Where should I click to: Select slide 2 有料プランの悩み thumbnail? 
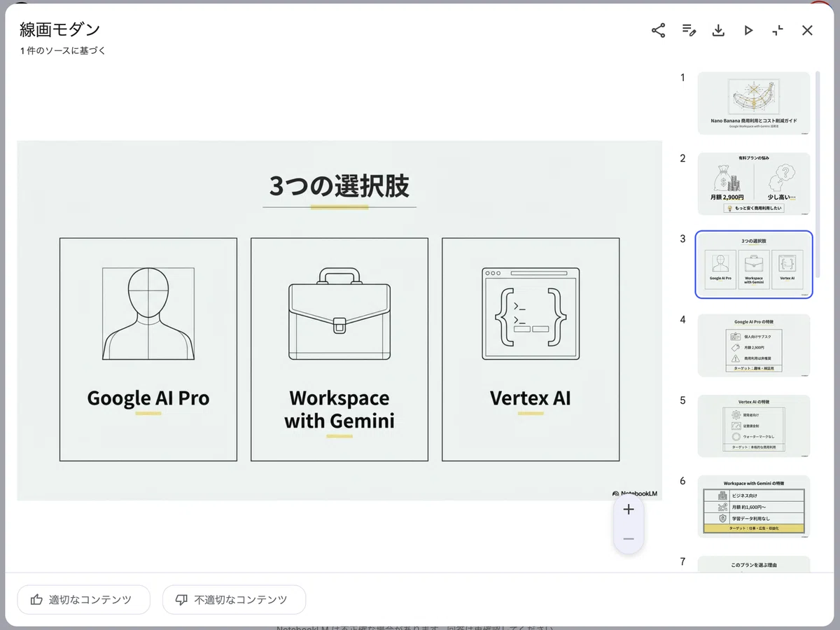754,184
